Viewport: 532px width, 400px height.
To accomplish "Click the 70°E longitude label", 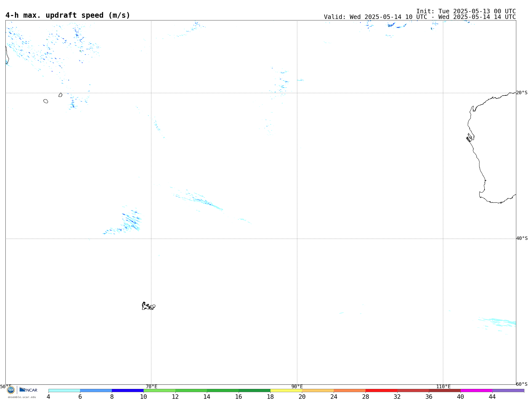I will [151, 386].
